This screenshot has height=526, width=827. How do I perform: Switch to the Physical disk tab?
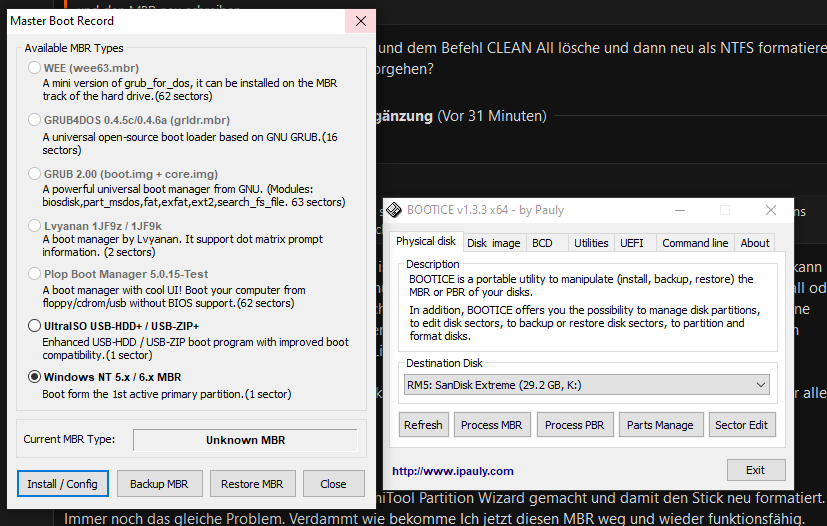pyautogui.click(x=426, y=241)
